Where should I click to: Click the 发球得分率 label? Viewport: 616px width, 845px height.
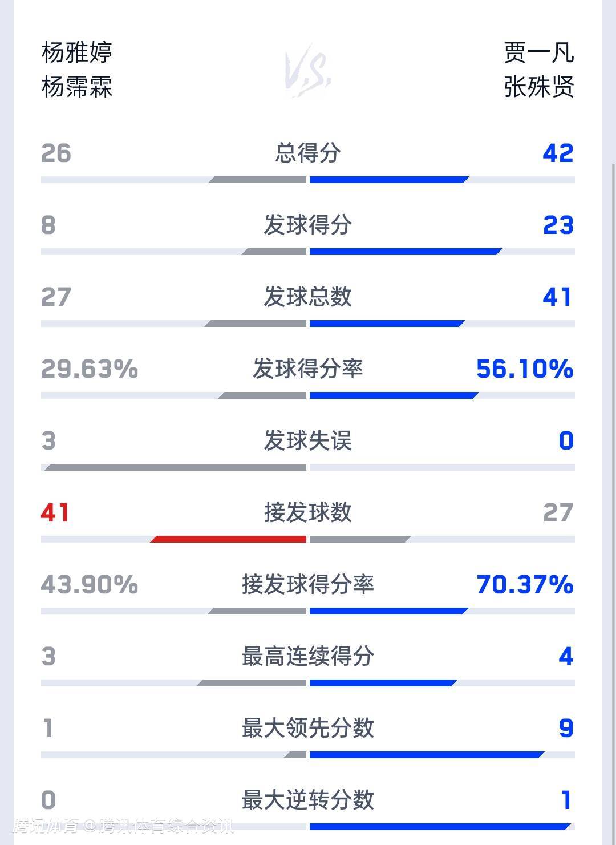pos(308,369)
